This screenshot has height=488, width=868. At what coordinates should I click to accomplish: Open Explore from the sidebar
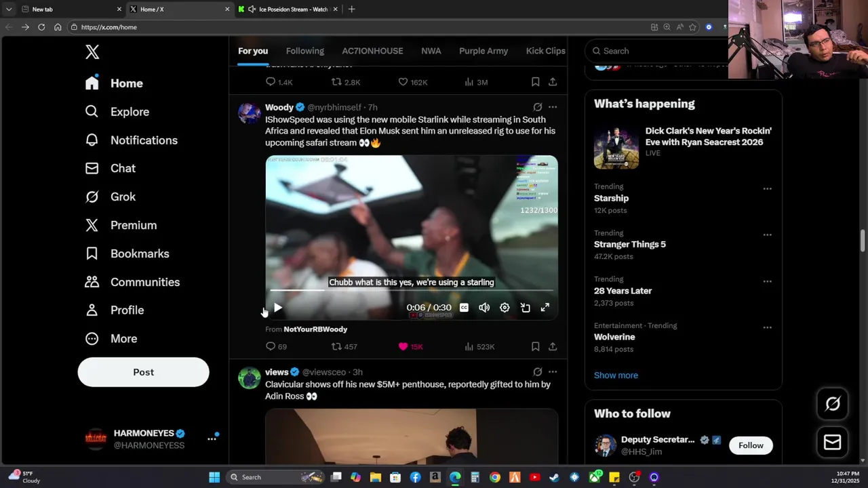(x=117, y=112)
